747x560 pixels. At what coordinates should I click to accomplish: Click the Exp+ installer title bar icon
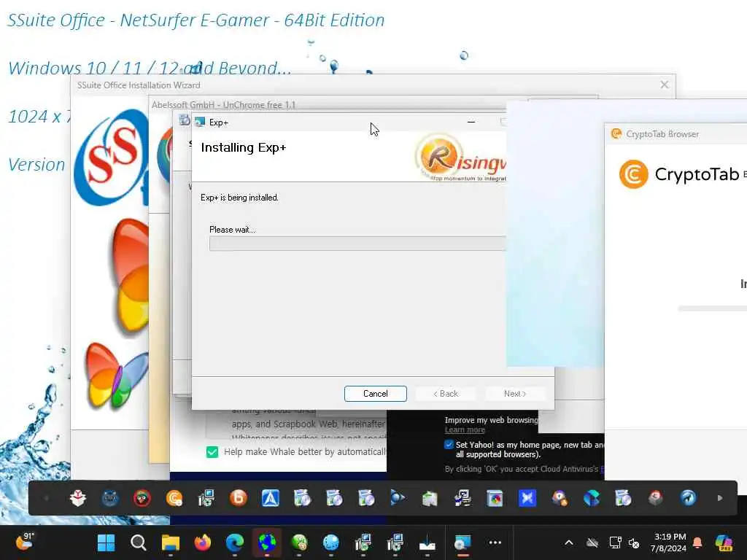(x=200, y=122)
